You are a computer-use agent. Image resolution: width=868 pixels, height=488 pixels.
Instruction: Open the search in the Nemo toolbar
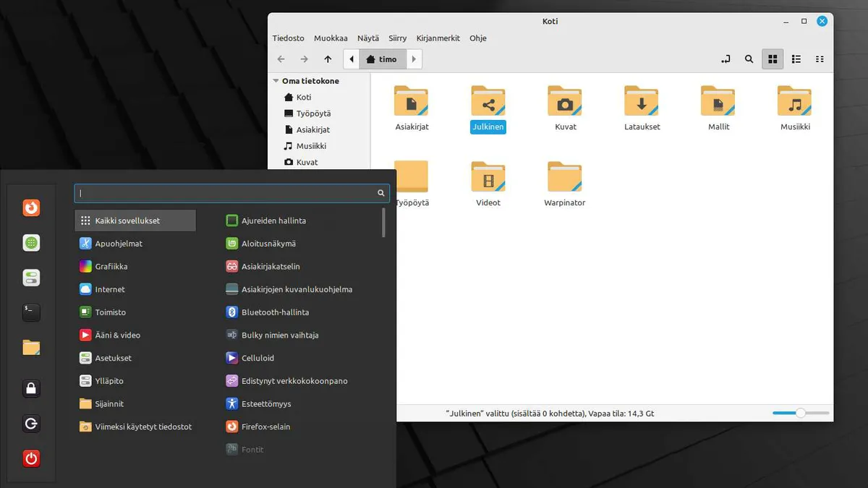coord(749,59)
